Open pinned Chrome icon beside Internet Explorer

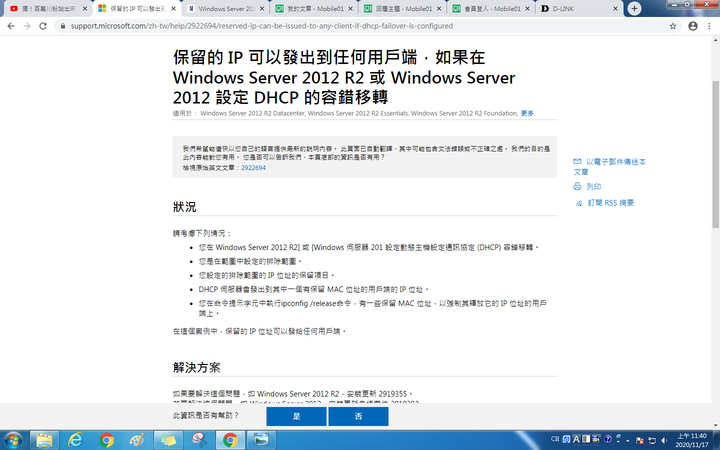106,440
